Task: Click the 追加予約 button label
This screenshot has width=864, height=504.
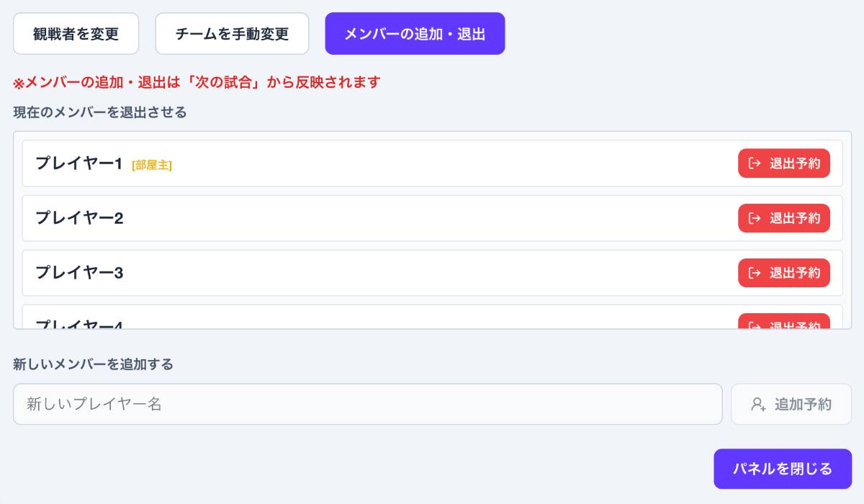Action: pyautogui.click(x=803, y=405)
